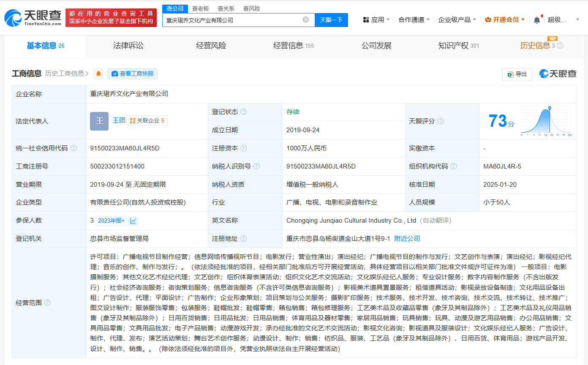Screen dimensions: 588x365
Task: Click the orange alert bell beside 历史工商信息
Action: pyautogui.click(x=98, y=74)
